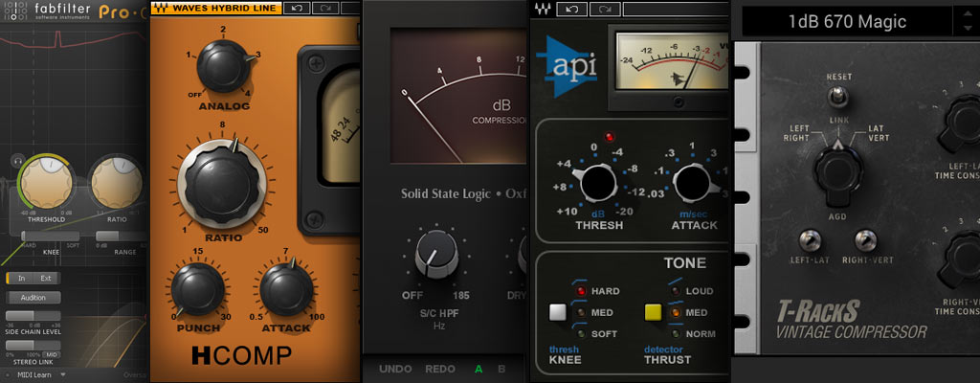Click the NORM thrust LED
The image size is (980, 383).
[675, 333]
